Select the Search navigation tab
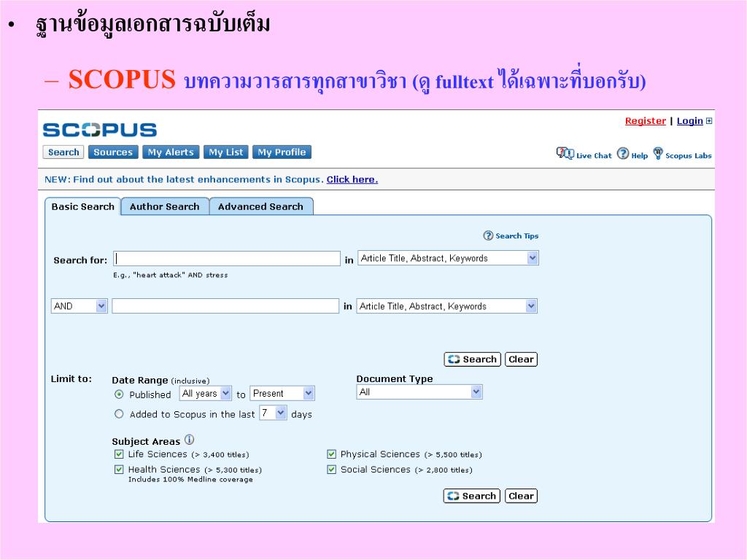The height and width of the screenshot is (560, 747). click(x=63, y=152)
